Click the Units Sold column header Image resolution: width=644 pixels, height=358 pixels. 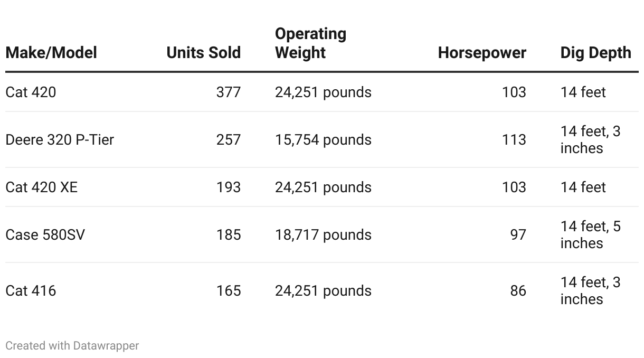coord(203,53)
